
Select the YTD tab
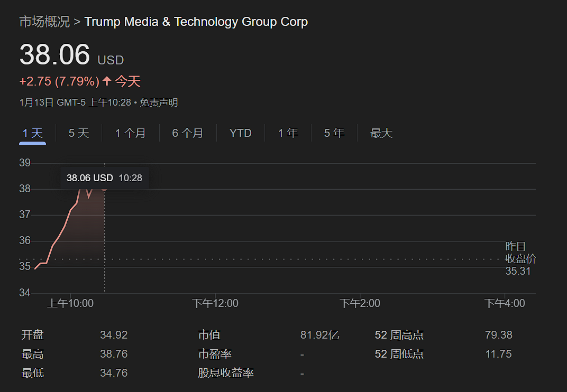tap(241, 133)
